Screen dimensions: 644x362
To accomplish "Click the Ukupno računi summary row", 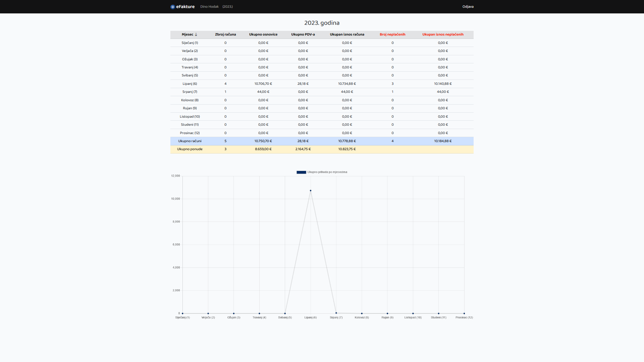I will tap(190, 141).
